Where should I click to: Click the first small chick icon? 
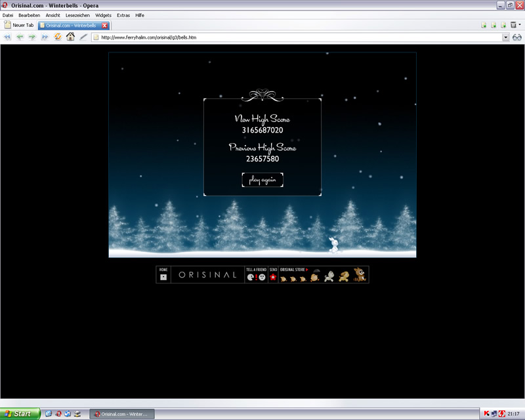coord(283,279)
